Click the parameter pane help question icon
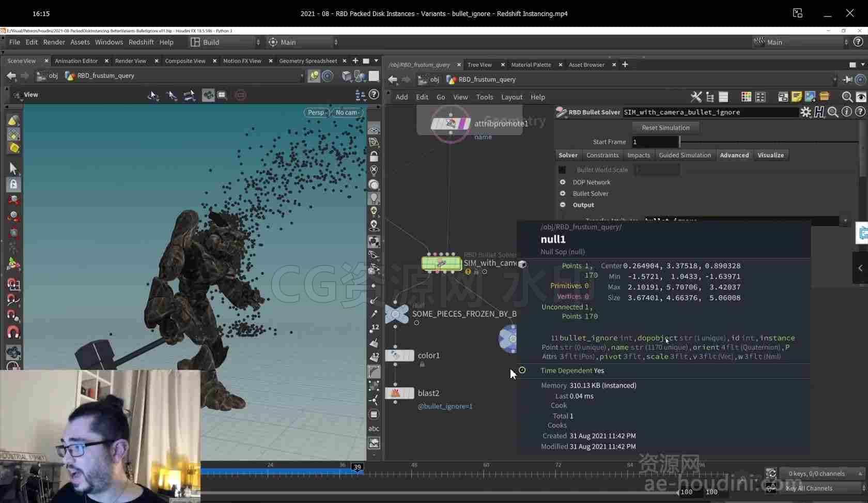The width and height of the screenshot is (868, 503). click(x=860, y=112)
